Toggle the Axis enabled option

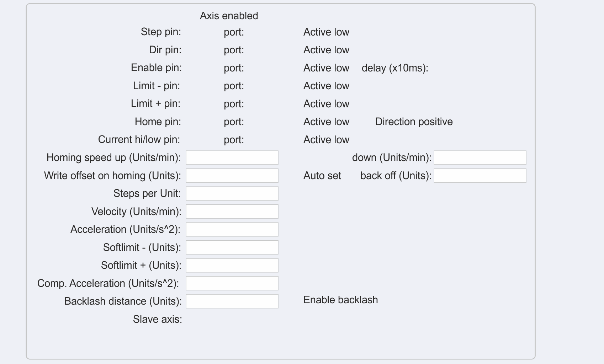coord(229,16)
